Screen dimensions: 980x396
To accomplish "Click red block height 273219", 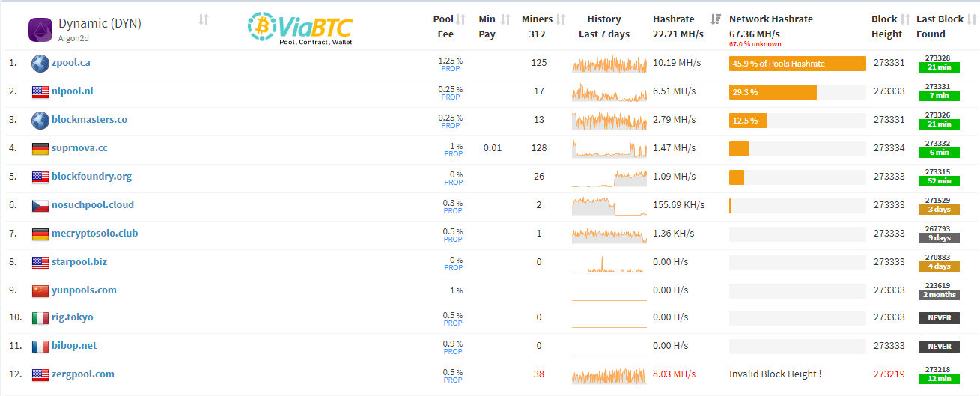I will click(889, 374).
